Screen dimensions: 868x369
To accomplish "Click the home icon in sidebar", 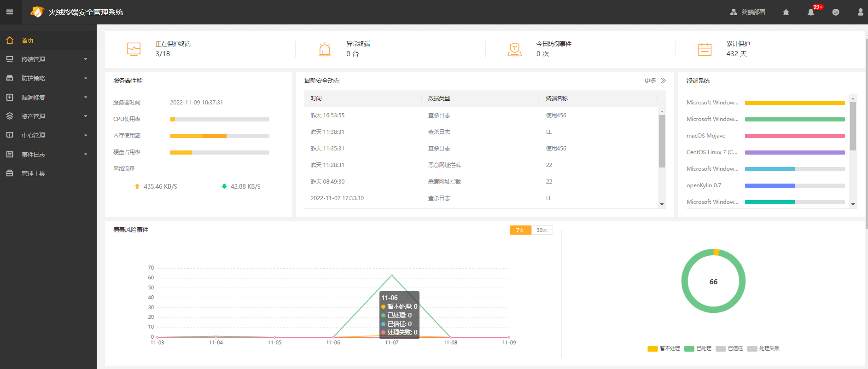I will tap(10, 40).
